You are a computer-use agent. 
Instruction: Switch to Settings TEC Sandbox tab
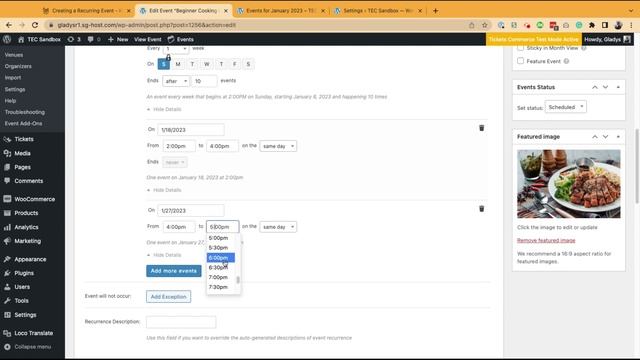click(x=378, y=11)
